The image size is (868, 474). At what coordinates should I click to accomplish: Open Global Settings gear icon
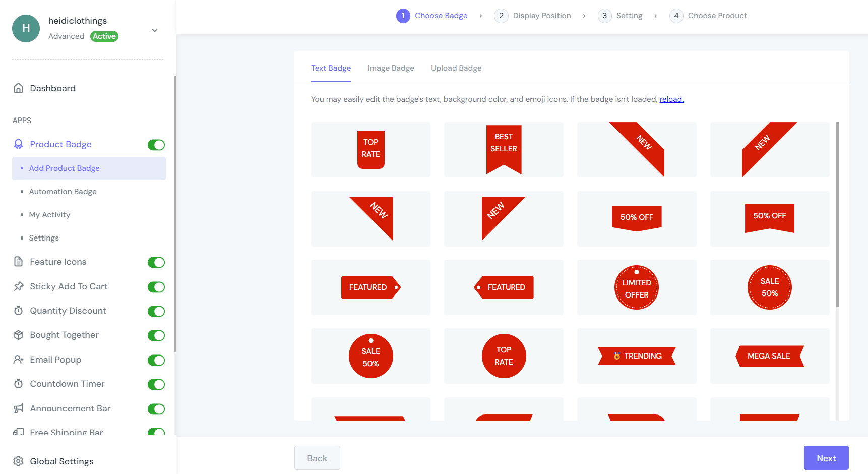coord(19,461)
